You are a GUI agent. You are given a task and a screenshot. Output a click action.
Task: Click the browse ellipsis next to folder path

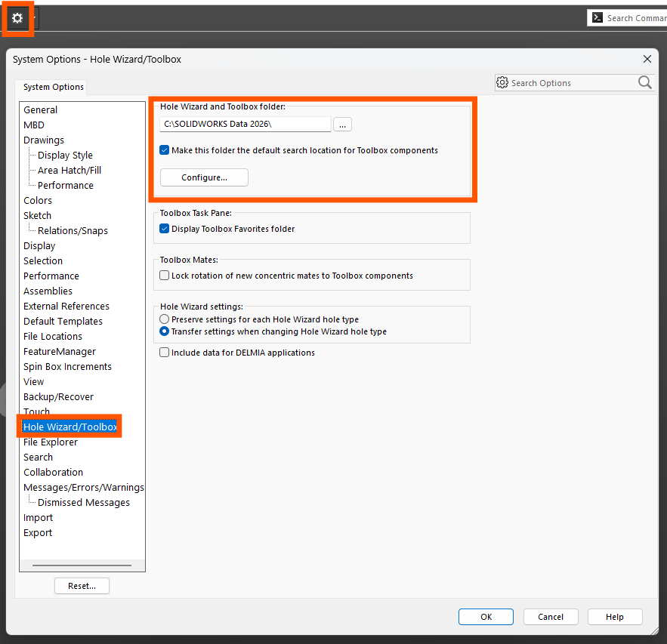pyautogui.click(x=342, y=124)
